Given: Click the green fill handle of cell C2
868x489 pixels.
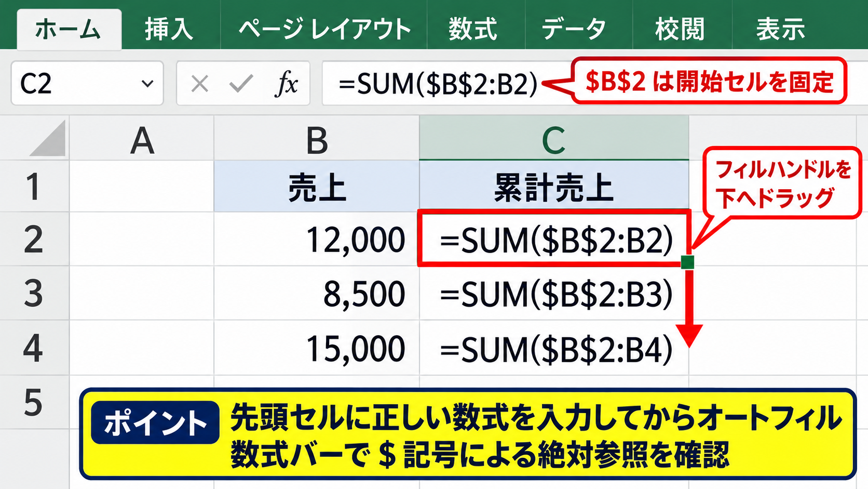Looking at the screenshot, I should (687, 262).
